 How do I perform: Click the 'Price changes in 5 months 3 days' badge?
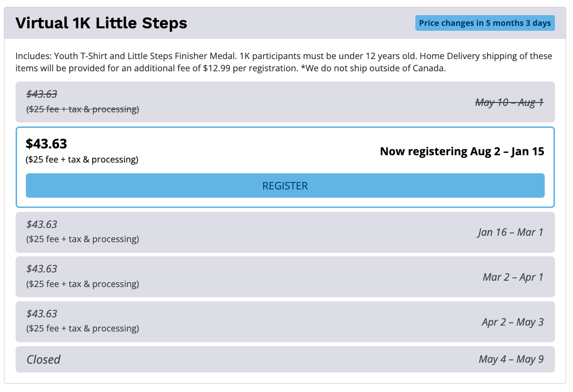(485, 23)
